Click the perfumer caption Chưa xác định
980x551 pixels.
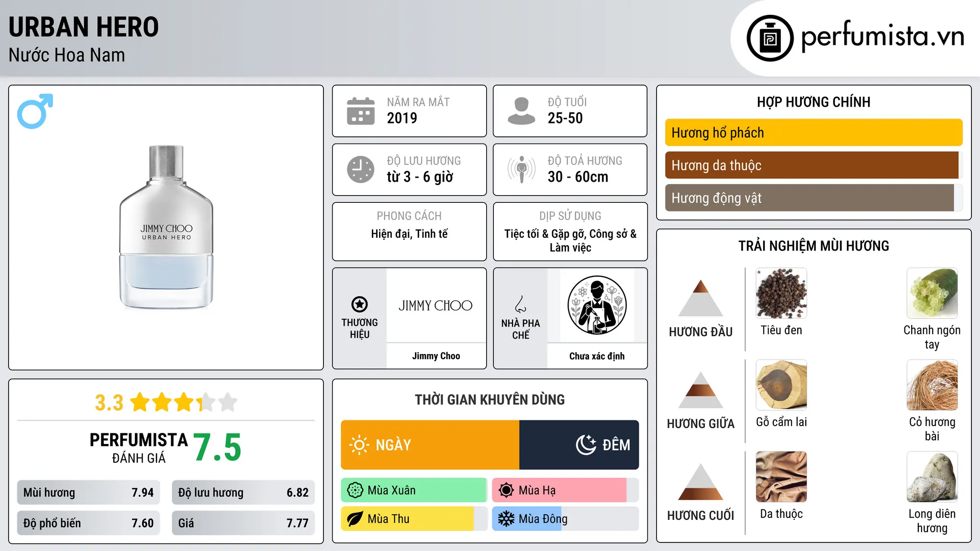point(597,356)
